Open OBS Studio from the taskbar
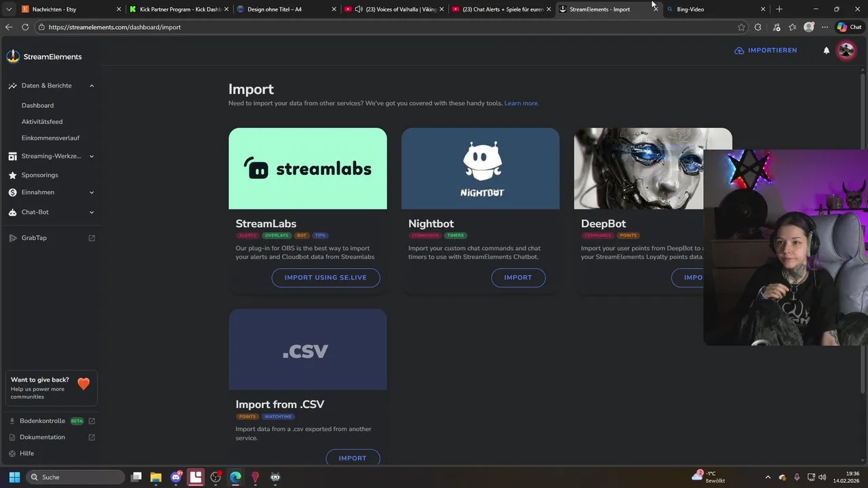 point(216,477)
